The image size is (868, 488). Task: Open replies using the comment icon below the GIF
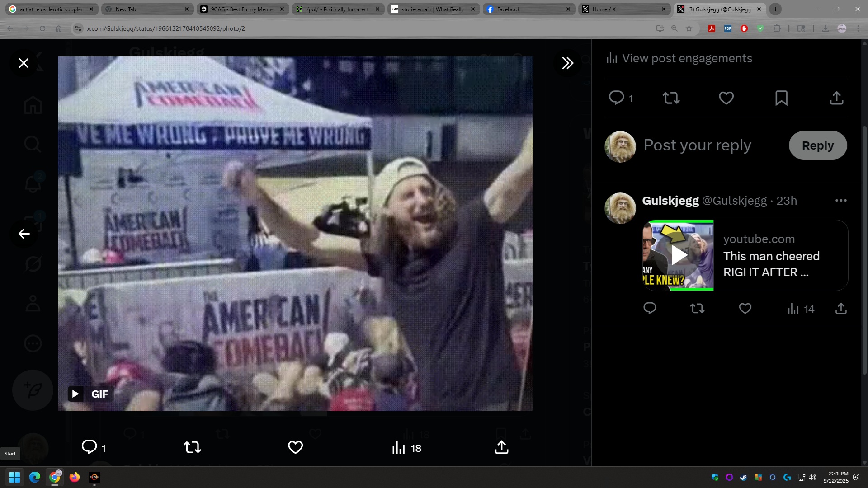point(90,447)
